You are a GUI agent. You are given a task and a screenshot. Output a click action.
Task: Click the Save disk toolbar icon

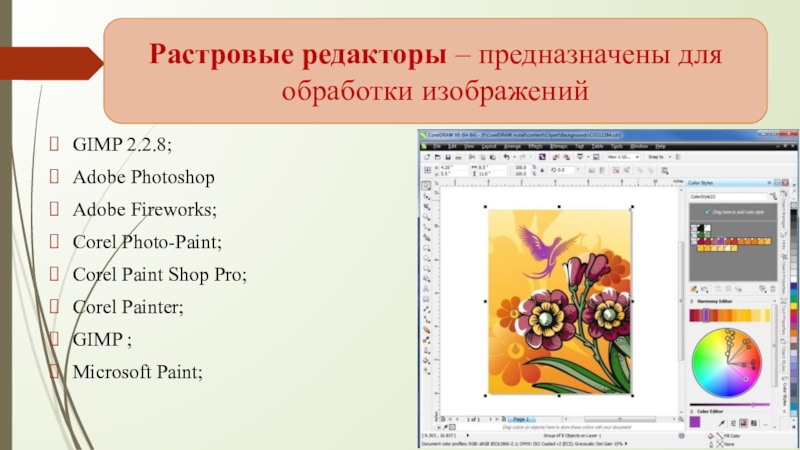point(448,157)
